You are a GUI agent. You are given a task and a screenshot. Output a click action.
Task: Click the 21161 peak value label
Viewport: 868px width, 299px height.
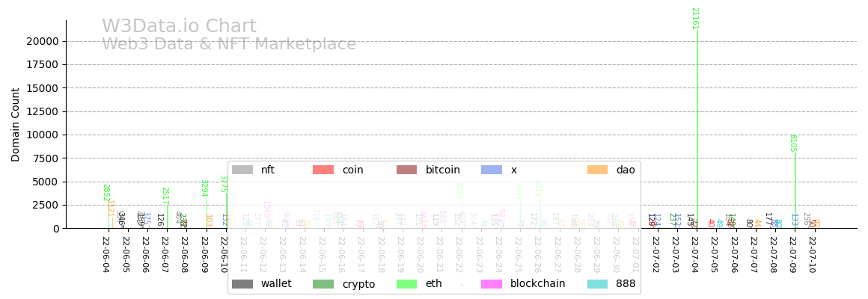pos(694,19)
